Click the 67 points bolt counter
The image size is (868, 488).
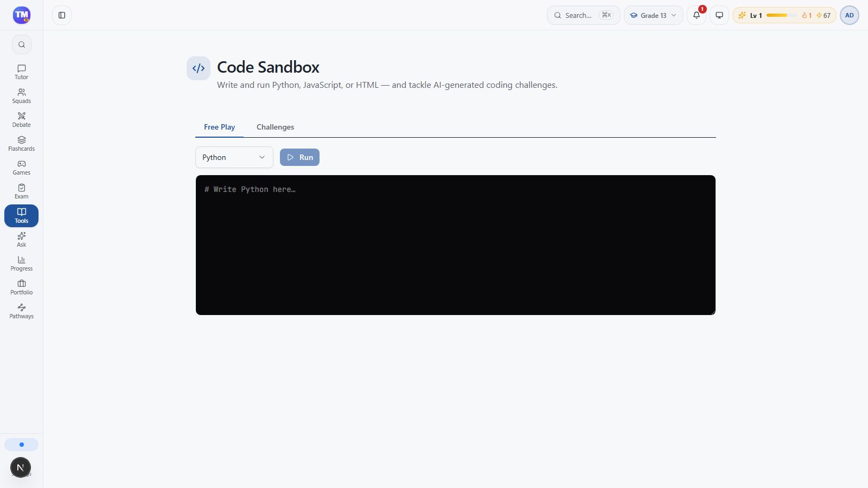(x=824, y=15)
